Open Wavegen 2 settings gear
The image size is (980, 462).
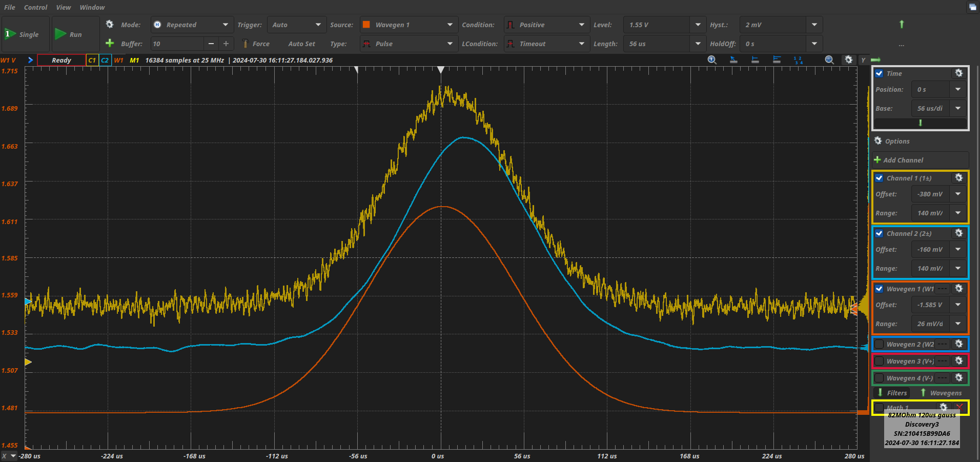coord(959,344)
